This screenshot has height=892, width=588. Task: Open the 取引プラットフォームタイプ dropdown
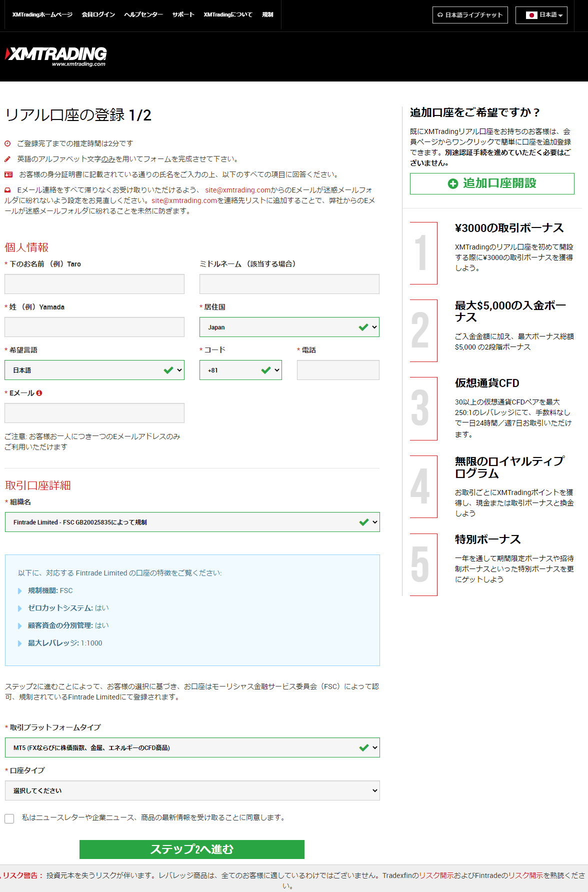coord(192,747)
